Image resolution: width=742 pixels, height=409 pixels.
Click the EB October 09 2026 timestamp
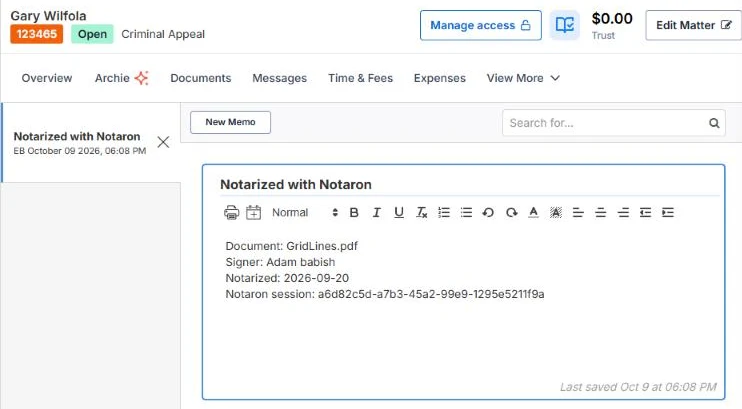point(80,151)
